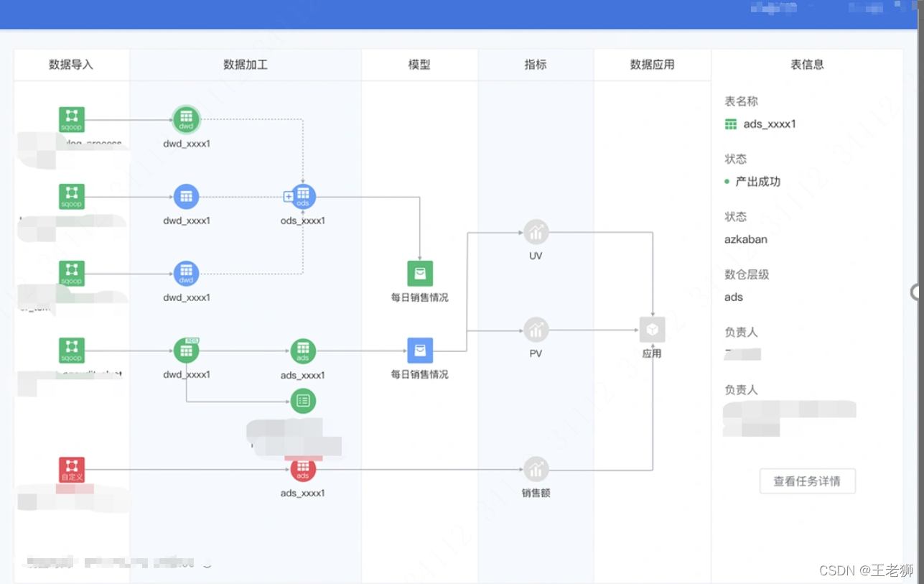Click the 表信息 panel title
The height and width of the screenshot is (584, 924).
tap(807, 65)
